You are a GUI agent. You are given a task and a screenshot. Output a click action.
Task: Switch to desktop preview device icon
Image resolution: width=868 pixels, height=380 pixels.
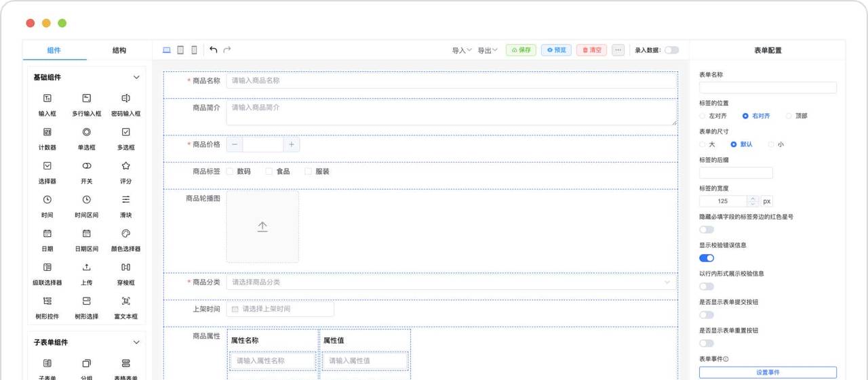click(x=167, y=50)
